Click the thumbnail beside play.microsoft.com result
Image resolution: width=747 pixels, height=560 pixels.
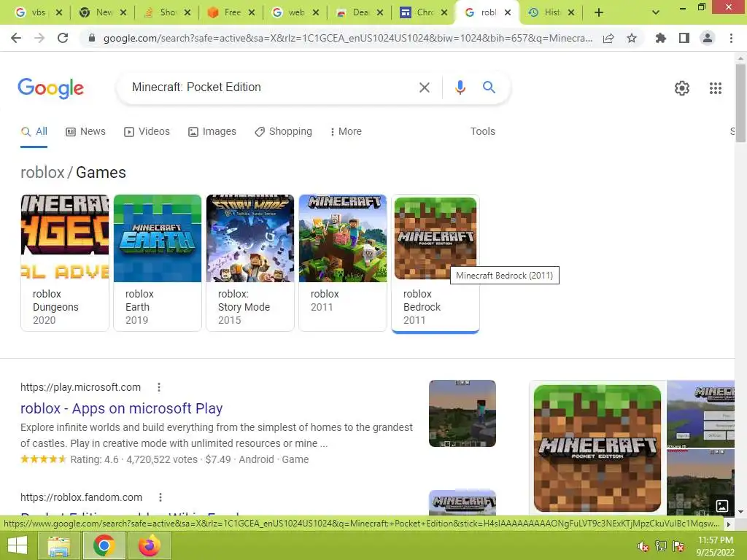coord(462,413)
